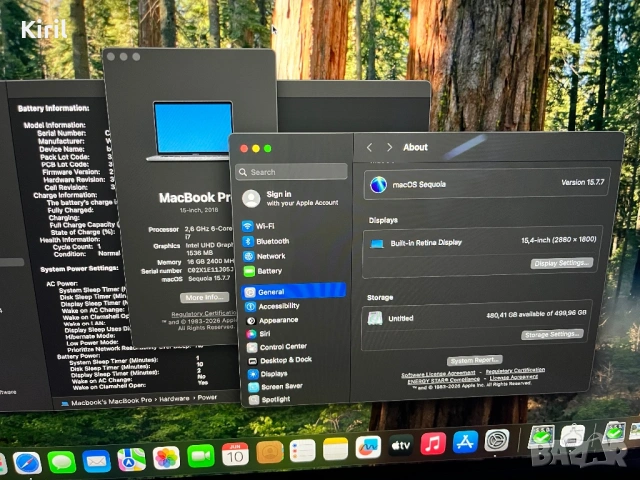Open Control Center settings in sidebar
This screenshot has height=480, width=640.
(277, 347)
